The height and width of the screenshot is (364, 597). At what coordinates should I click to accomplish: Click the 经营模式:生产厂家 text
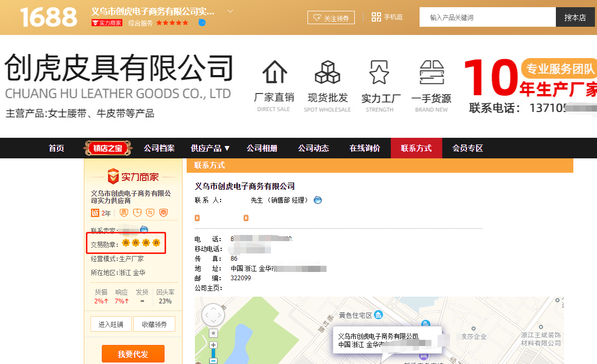117,259
